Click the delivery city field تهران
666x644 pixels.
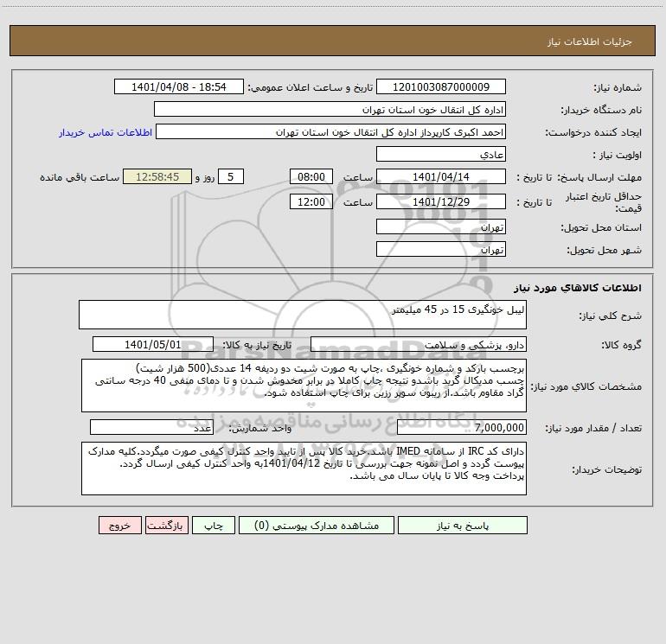(441, 249)
